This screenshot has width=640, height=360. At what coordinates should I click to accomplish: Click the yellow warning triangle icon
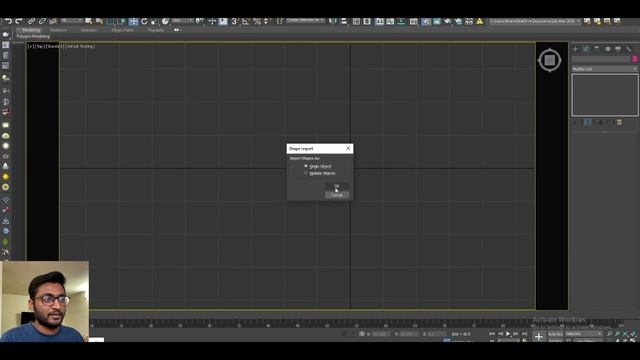[480, 21]
